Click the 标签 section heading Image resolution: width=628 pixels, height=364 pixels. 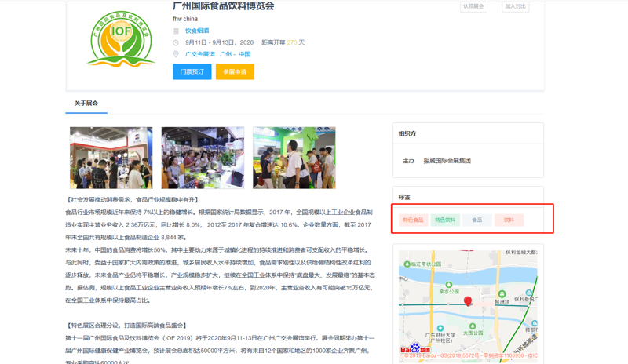(404, 197)
